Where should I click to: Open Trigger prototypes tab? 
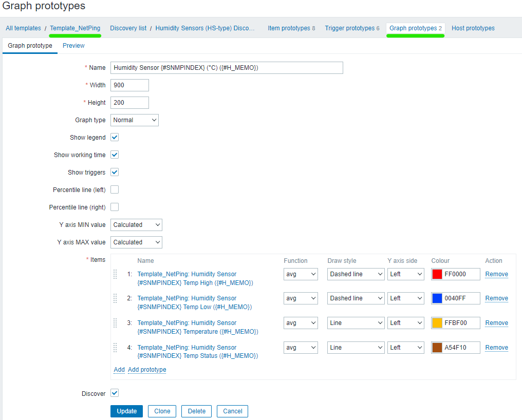point(352,28)
